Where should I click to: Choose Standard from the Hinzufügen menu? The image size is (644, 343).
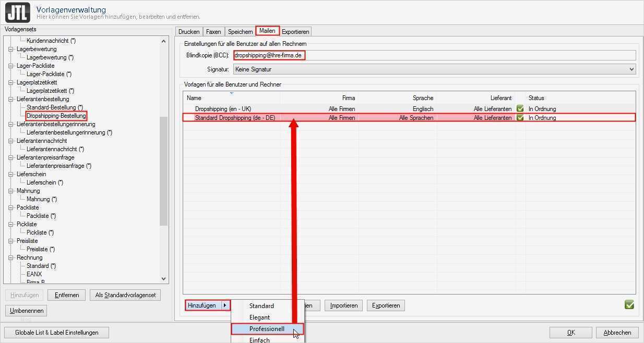[x=261, y=306]
